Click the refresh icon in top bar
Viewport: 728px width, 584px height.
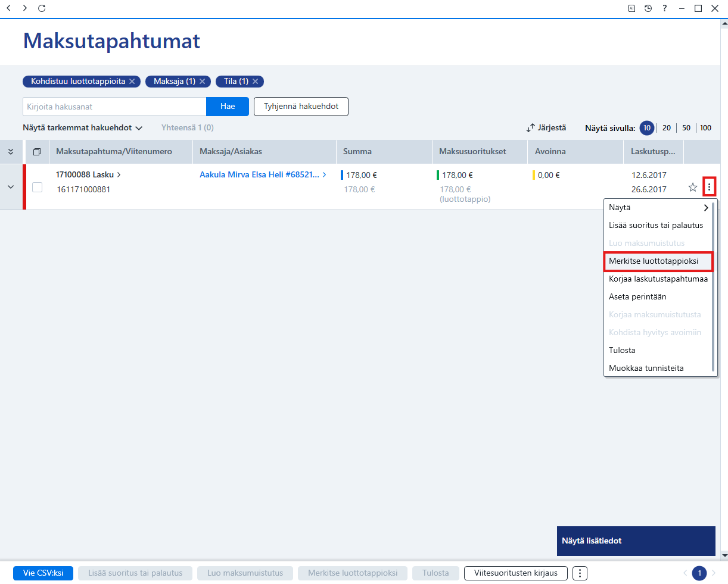[x=42, y=8]
